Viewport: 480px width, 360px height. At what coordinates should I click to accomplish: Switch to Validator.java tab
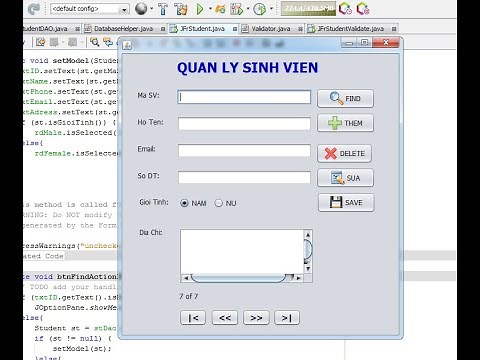click(x=270, y=29)
